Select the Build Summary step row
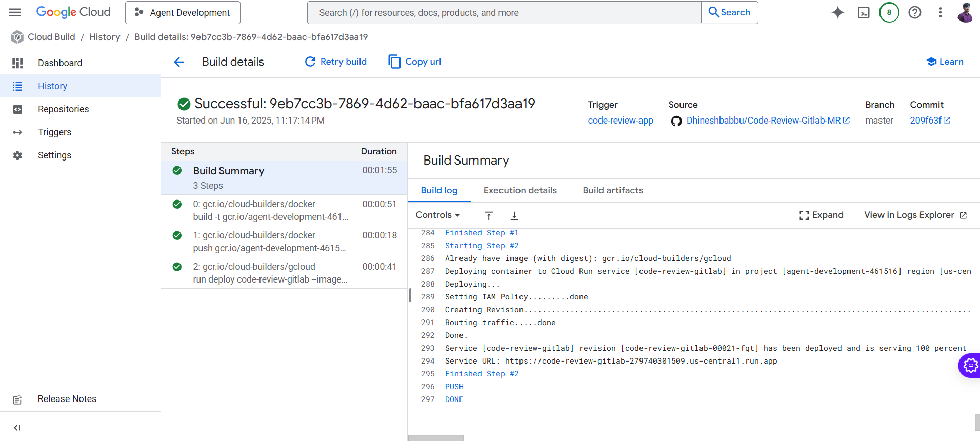The width and height of the screenshot is (980, 441). pos(284,178)
